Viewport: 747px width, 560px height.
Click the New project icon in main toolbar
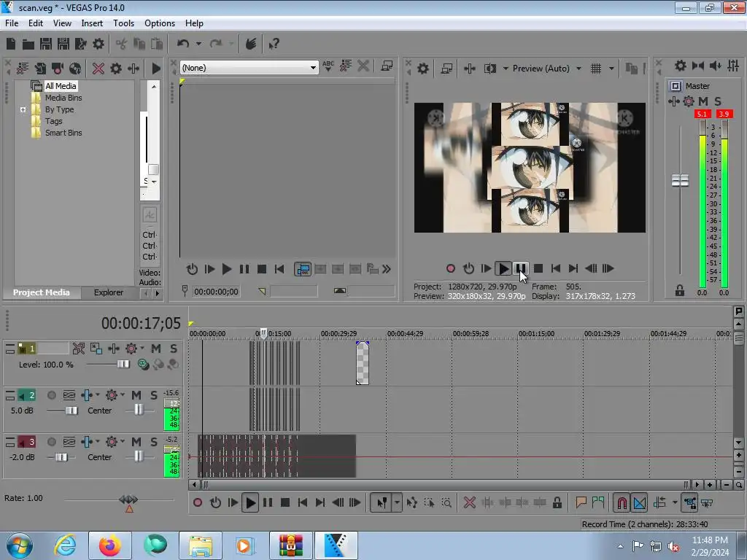click(x=11, y=44)
